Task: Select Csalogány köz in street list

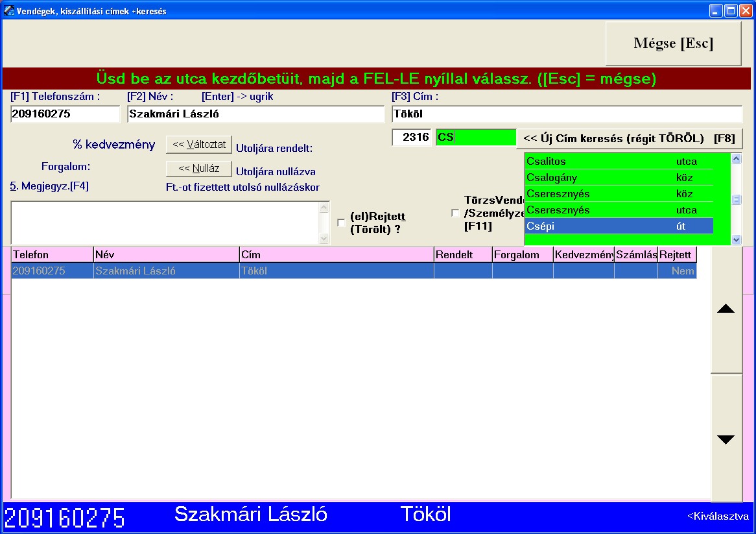Action: (x=619, y=178)
